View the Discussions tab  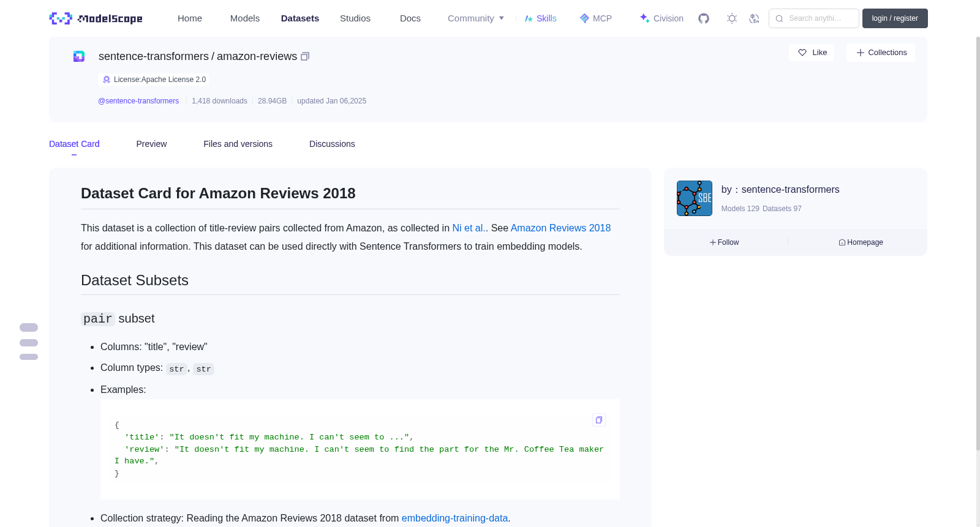pos(332,144)
